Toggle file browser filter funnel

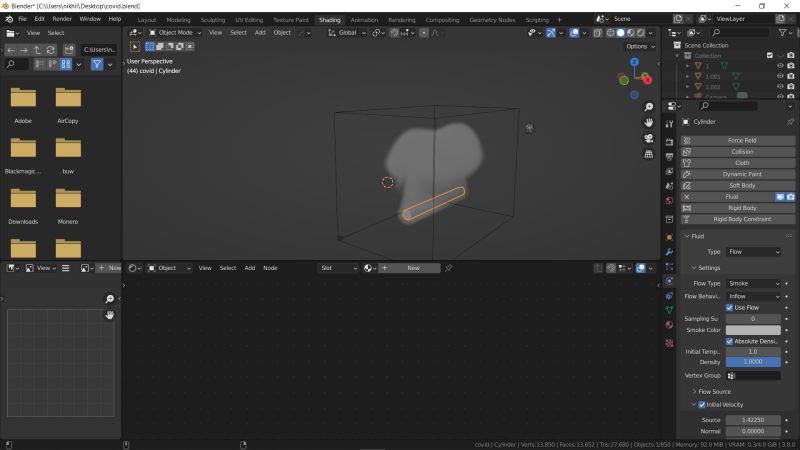[96, 64]
